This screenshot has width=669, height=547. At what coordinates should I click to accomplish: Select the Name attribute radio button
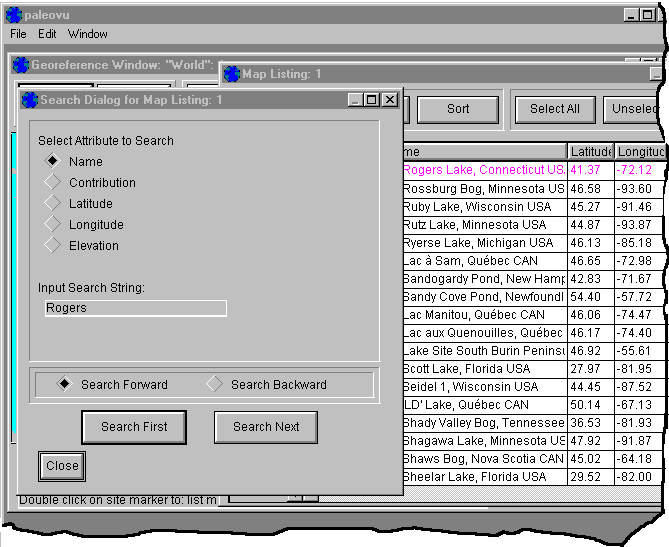click(53, 161)
